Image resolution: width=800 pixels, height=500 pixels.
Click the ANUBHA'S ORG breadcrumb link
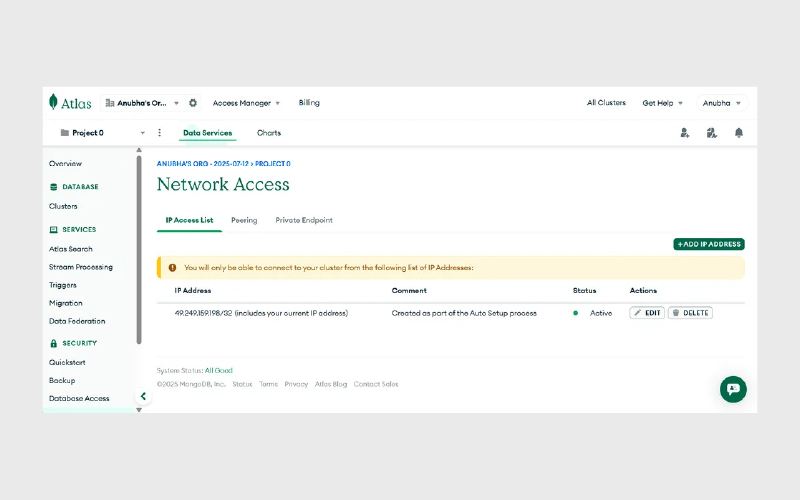coord(203,164)
